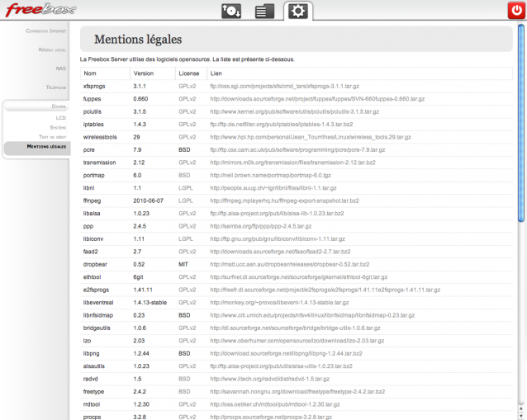Screen dimensions: 527x420
Task: Click the blue vertical scrollbar thumb
Action: pyautogui.click(x=521, y=123)
